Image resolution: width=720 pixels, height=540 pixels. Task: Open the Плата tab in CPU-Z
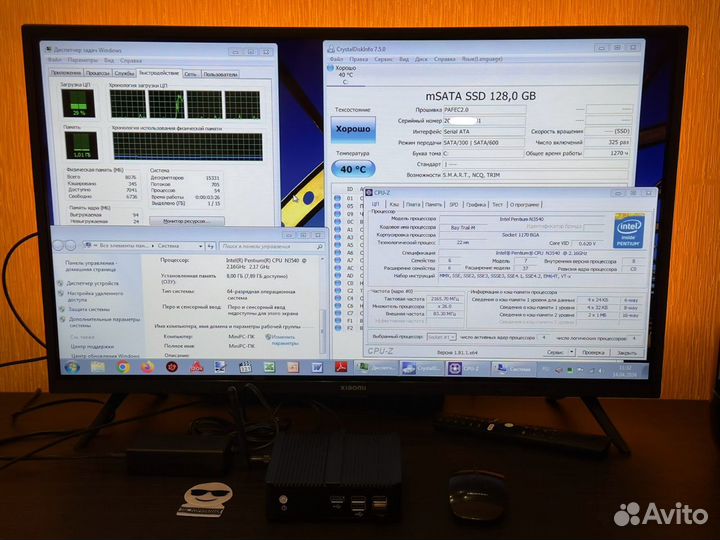(x=413, y=204)
